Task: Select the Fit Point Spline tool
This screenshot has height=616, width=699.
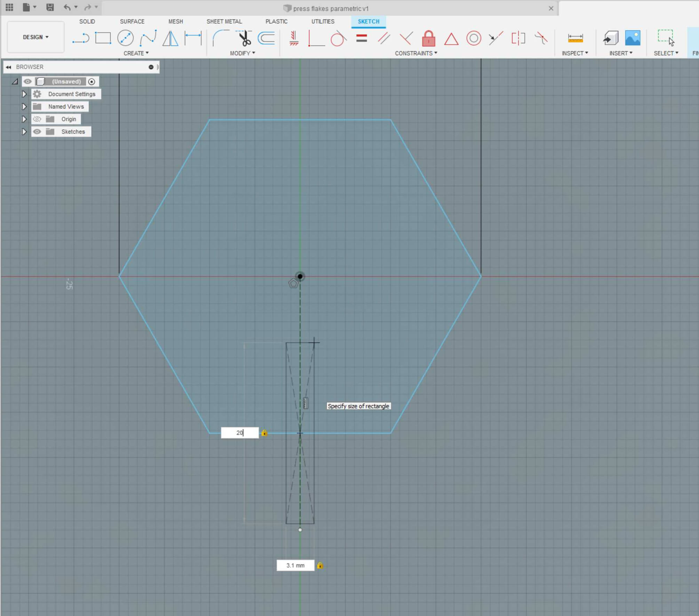Action: pyautogui.click(x=148, y=38)
